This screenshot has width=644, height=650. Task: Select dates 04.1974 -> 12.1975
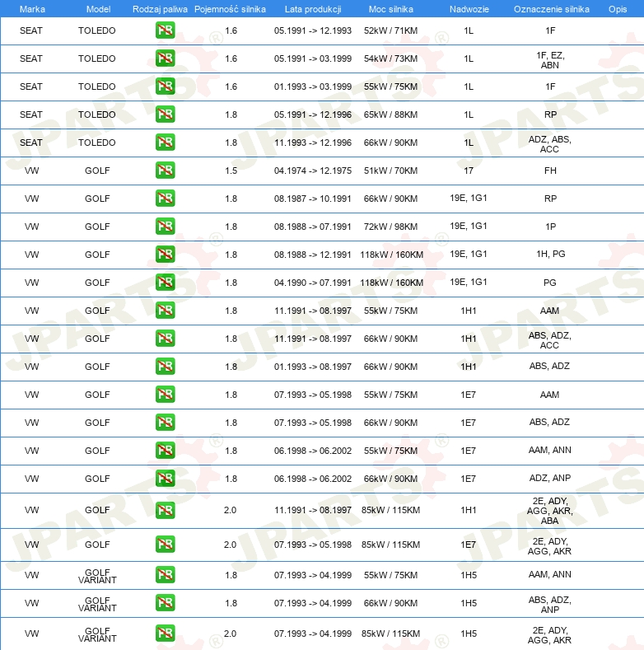pyautogui.click(x=313, y=171)
